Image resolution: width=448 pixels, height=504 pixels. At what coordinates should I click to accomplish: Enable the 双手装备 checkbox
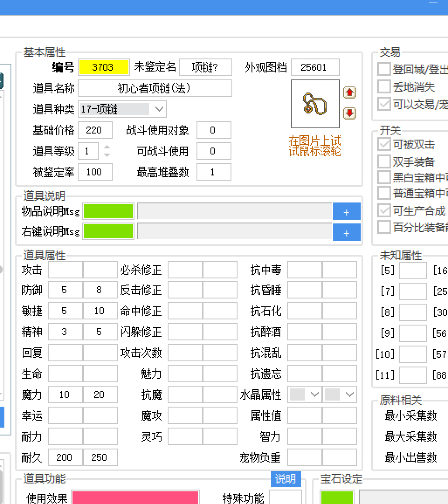(384, 161)
